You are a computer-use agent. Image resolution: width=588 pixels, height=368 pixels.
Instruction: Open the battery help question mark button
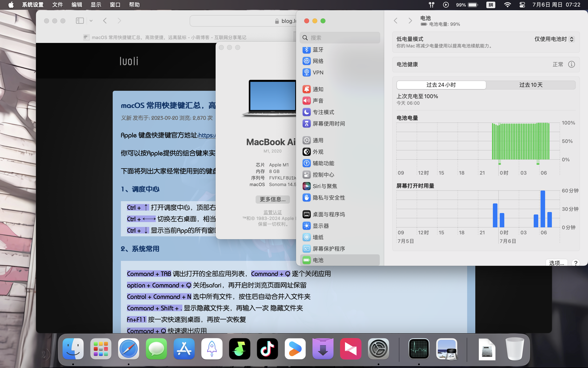pos(576,263)
